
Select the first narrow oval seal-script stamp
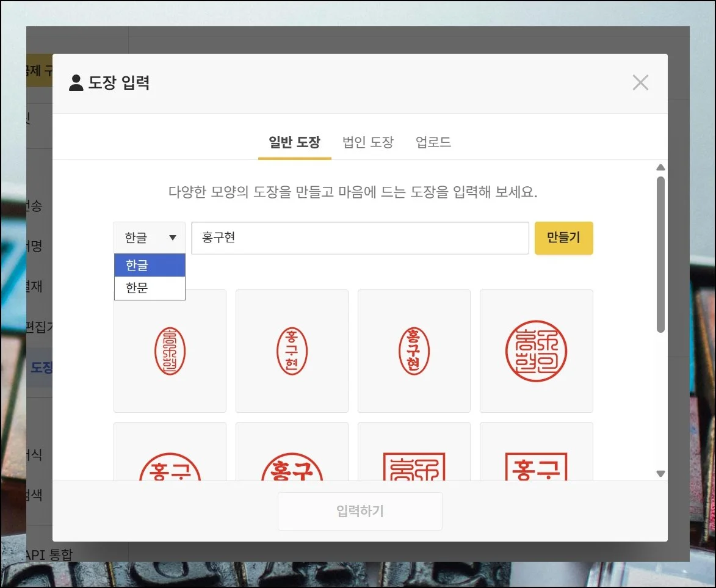[x=170, y=351]
